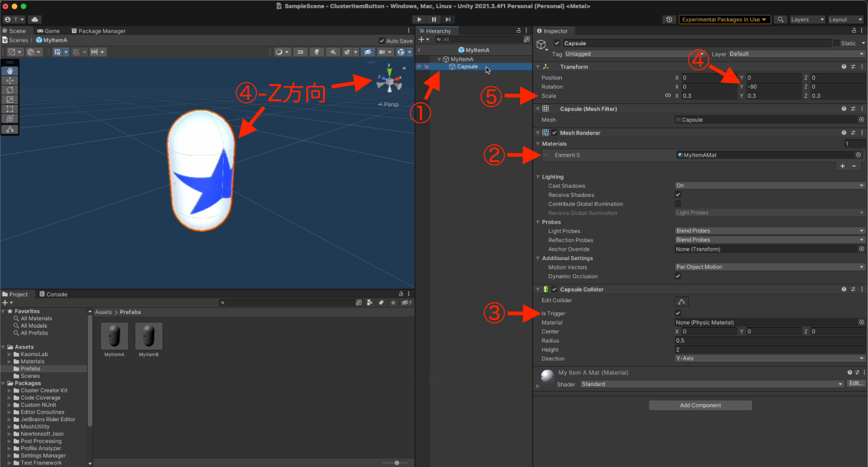Select the custom editor tools button
Image resolution: width=868 pixels, height=467 pixels.
pos(10,129)
